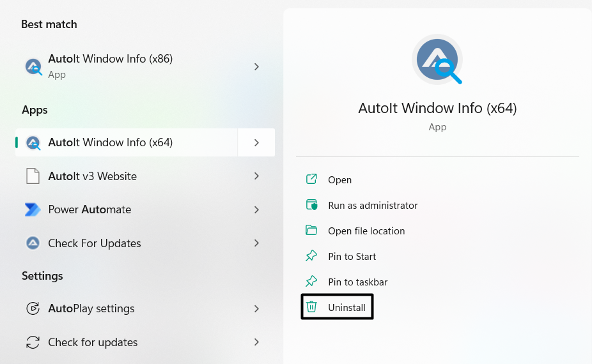Click the Run as administrator shield icon
Viewport: 592px width, 364px height.
pyautogui.click(x=311, y=205)
